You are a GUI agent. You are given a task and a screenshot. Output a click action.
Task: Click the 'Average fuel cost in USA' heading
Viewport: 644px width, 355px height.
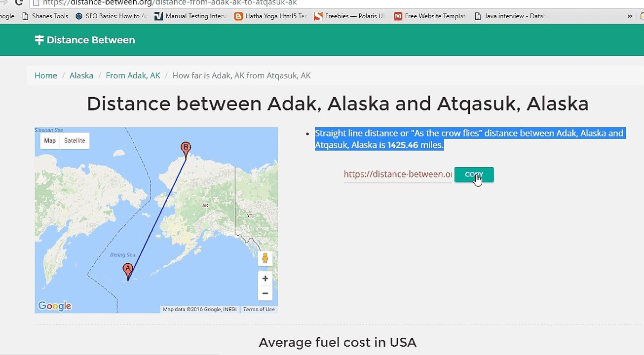[338, 342]
